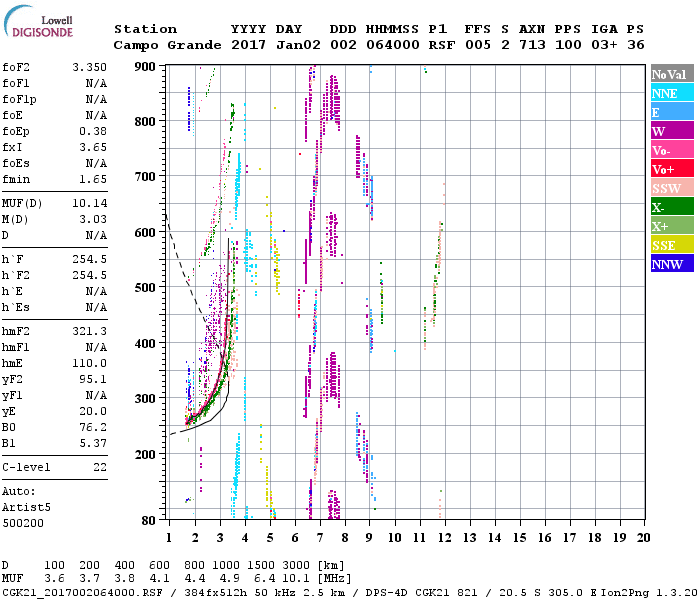
Task: Select the yellow SSE legend swatch
Action: coord(671,245)
